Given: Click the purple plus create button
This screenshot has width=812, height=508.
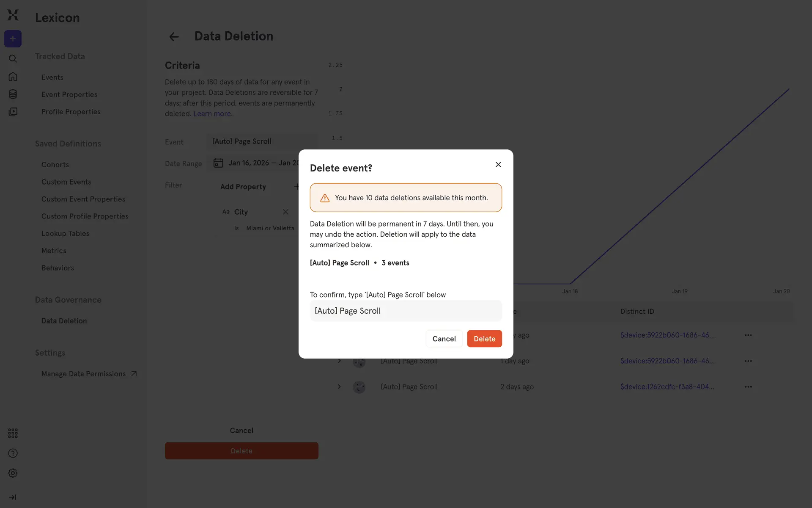Looking at the screenshot, I should [13, 39].
